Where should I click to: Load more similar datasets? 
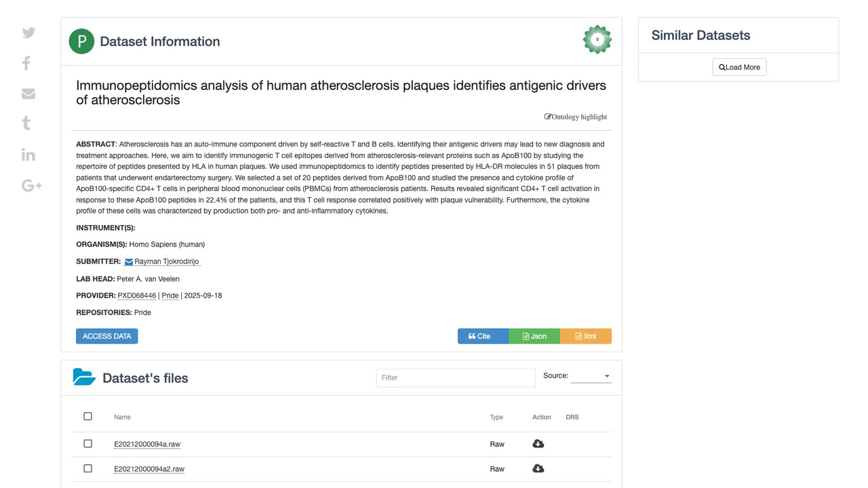point(739,67)
